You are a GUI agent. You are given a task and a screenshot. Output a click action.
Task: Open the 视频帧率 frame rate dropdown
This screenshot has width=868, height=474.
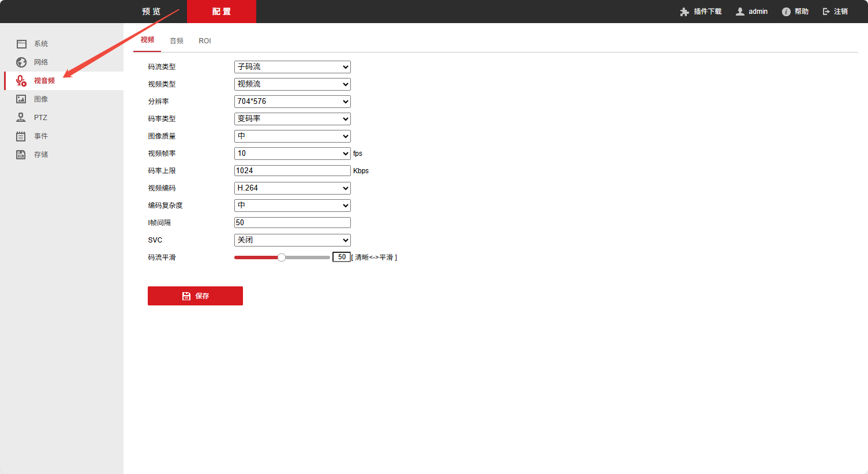pyautogui.click(x=292, y=154)
